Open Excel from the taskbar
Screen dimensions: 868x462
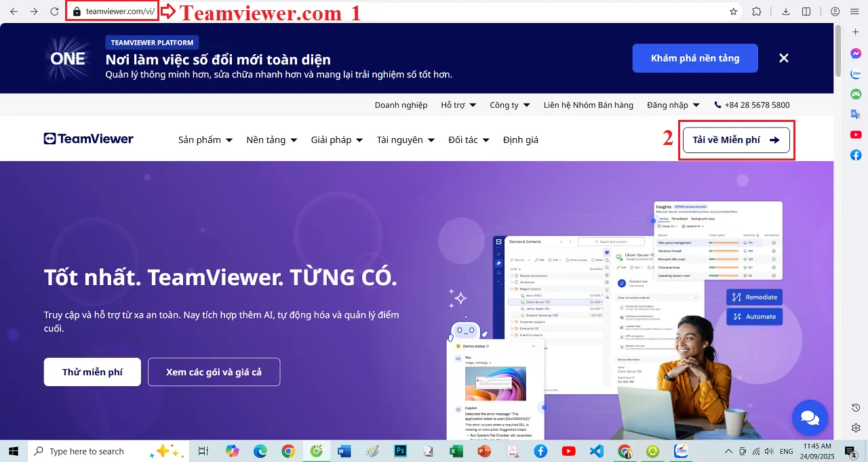tap(456, 451)
